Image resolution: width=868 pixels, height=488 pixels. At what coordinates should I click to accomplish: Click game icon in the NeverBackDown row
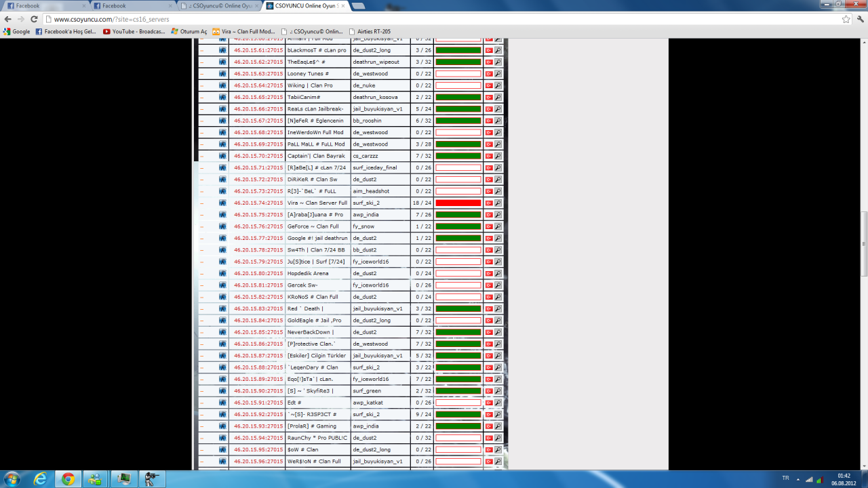(x=222, y=332)
